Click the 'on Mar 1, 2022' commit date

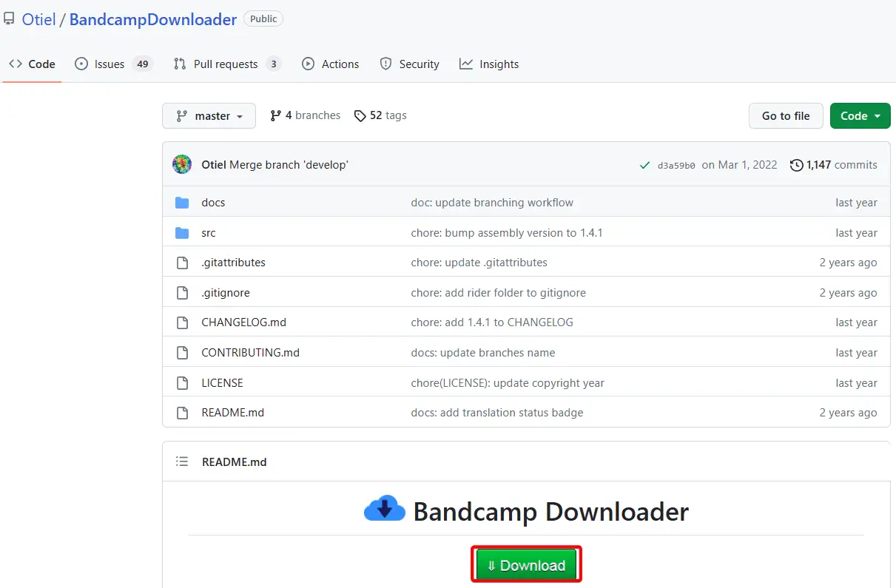pos(739,165)
